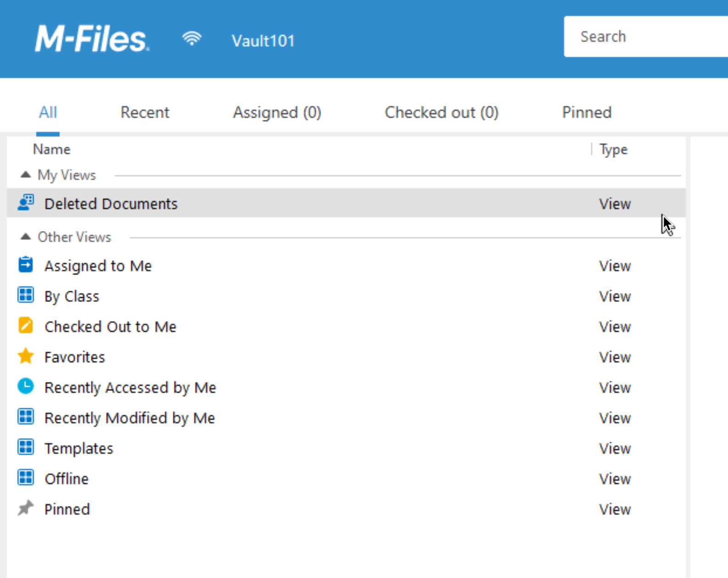Viewport: 728px width, 578px height.
Task: Select the Recently Accessed by Me view name
Action: (130, 388)
